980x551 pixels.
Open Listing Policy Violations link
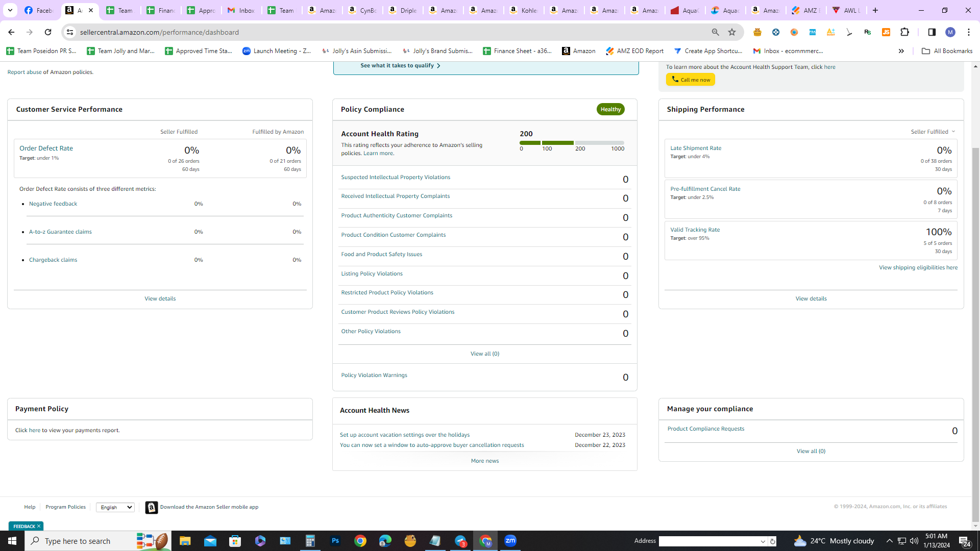pyautogui.click(x=372, y=273)
